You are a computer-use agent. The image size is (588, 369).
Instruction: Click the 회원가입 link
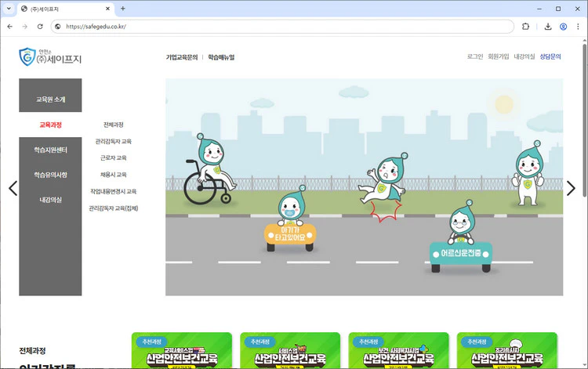click(x=499, y=57)
